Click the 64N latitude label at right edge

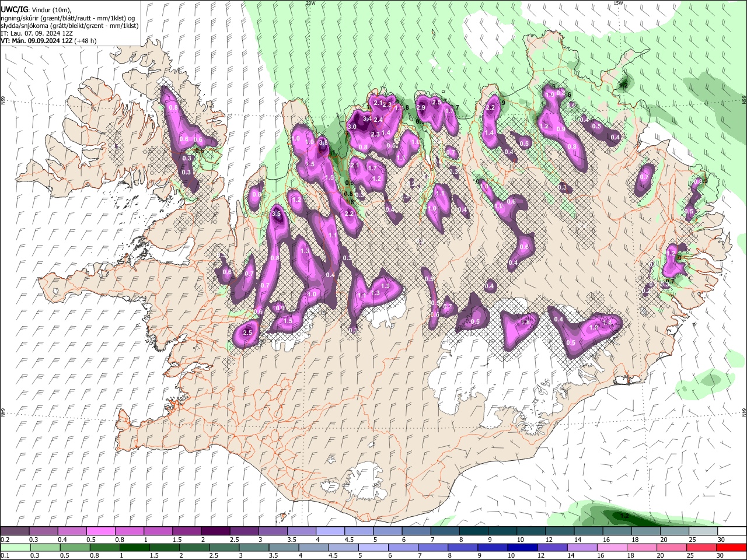point(744,412)
